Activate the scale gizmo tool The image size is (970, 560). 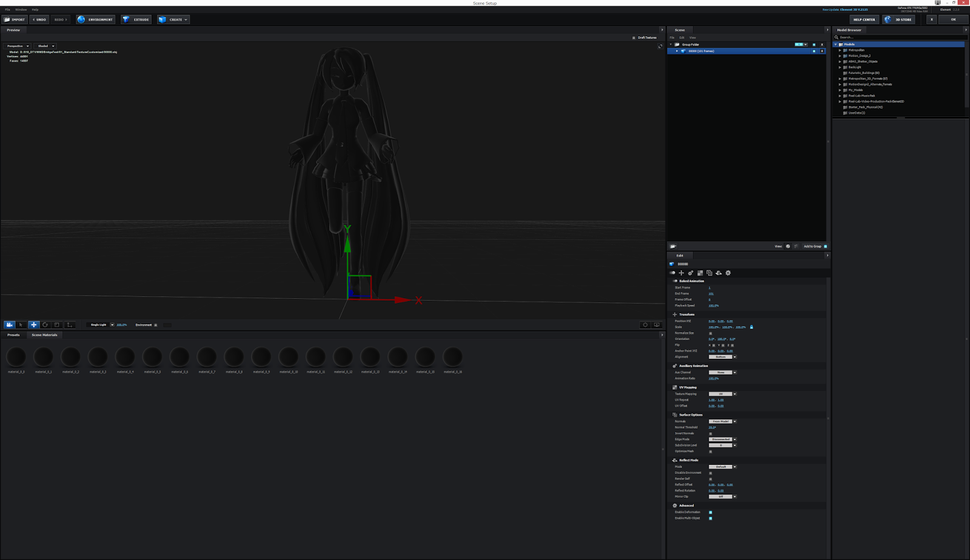click(x=57, y=325)
